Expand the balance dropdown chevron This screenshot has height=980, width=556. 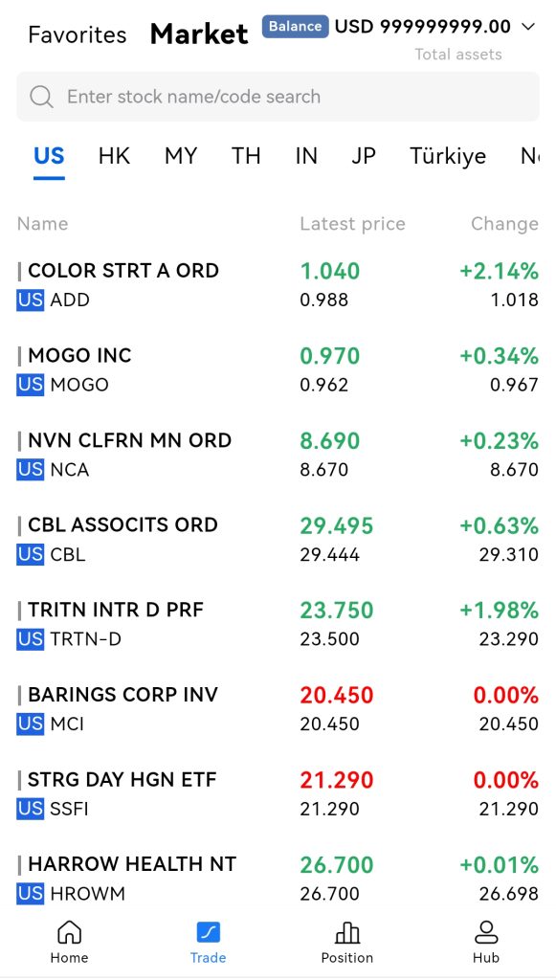click(528, 26)
